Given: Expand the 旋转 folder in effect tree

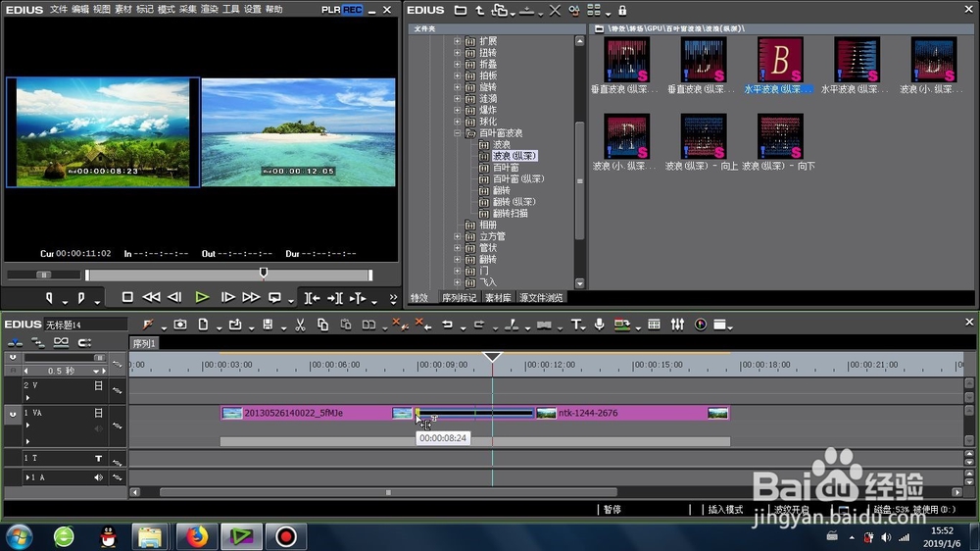Looking at the screenshot, I should point(457,87).
